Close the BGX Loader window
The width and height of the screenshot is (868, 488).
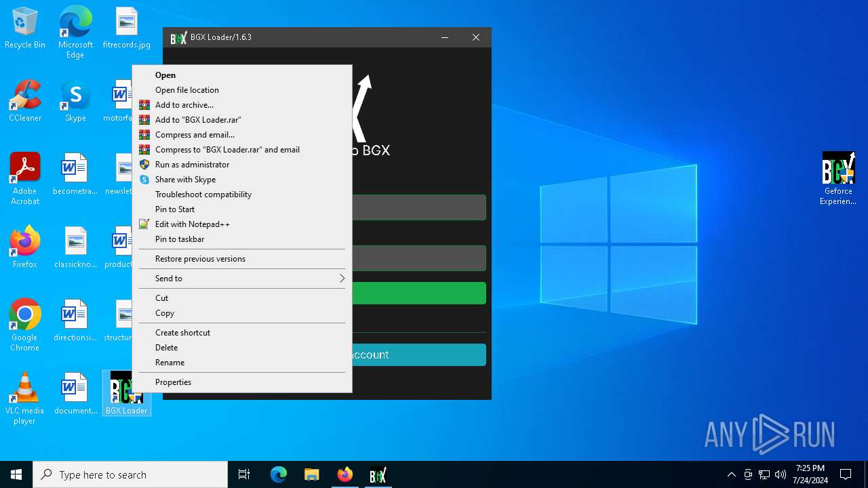pos(476,37)
